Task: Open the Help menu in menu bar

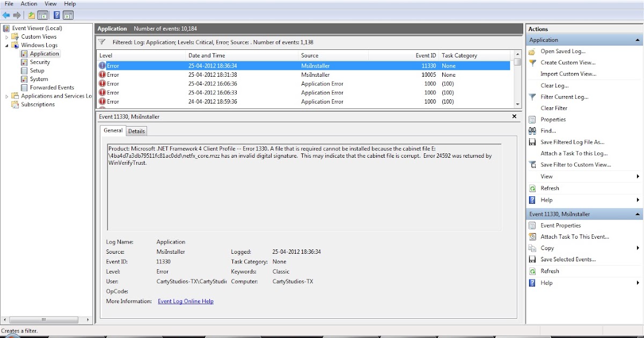Action: 70,4
